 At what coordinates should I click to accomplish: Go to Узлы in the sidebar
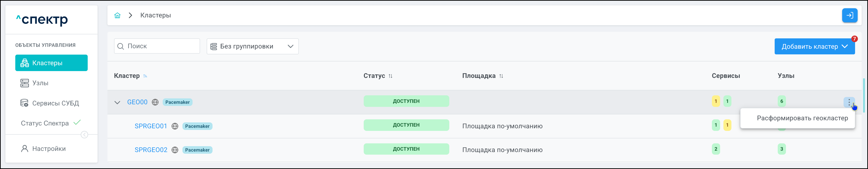(x=40, y=83)
